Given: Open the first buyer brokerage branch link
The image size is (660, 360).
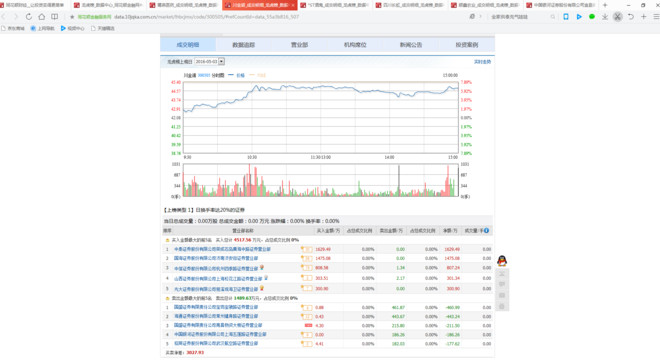Looking at the screenshot, I should click(x=222, y=249).
